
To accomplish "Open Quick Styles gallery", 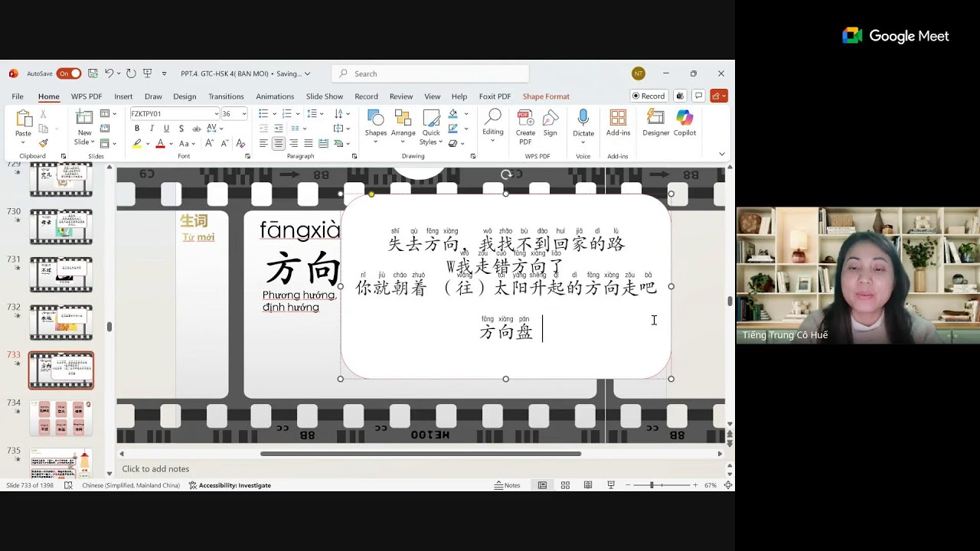I will [x=431, y=128].
